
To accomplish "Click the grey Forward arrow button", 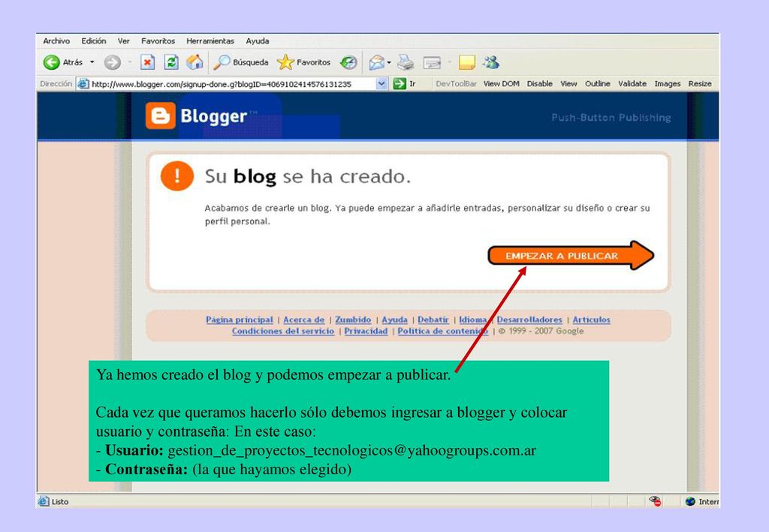I will 113,62.
